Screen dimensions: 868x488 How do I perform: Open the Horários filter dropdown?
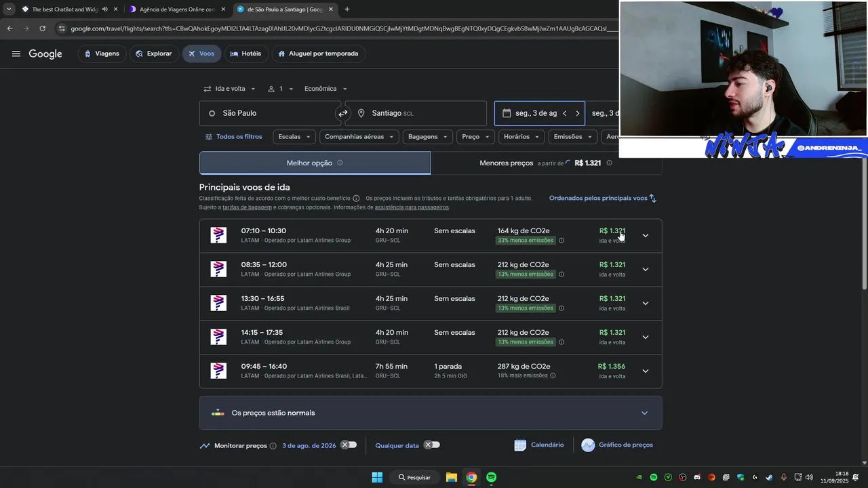[x=521, y=137]
